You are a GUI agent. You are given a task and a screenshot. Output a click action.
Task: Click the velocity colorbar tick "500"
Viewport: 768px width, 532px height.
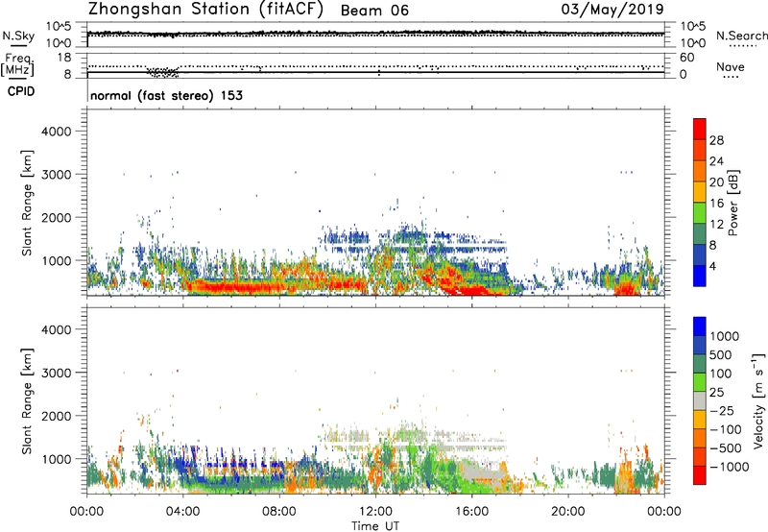coord(721,354)
